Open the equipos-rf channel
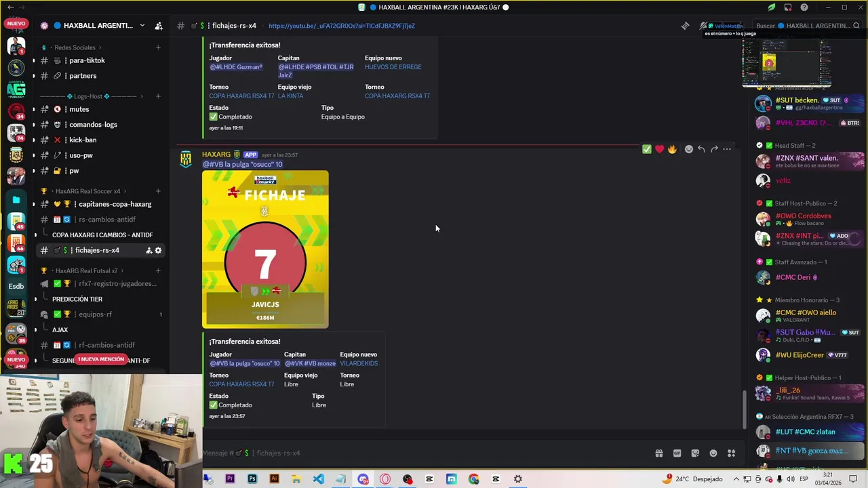868x488 pixels. coord(95,314)
